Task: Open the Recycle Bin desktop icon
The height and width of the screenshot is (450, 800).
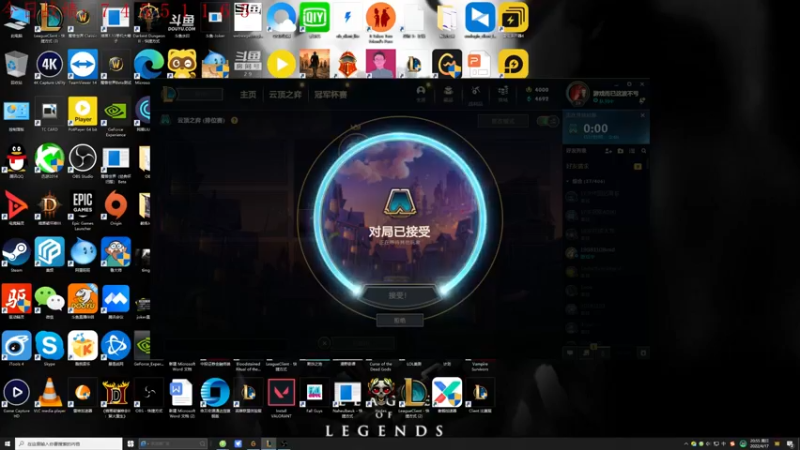Action: [x=16, y=66]
